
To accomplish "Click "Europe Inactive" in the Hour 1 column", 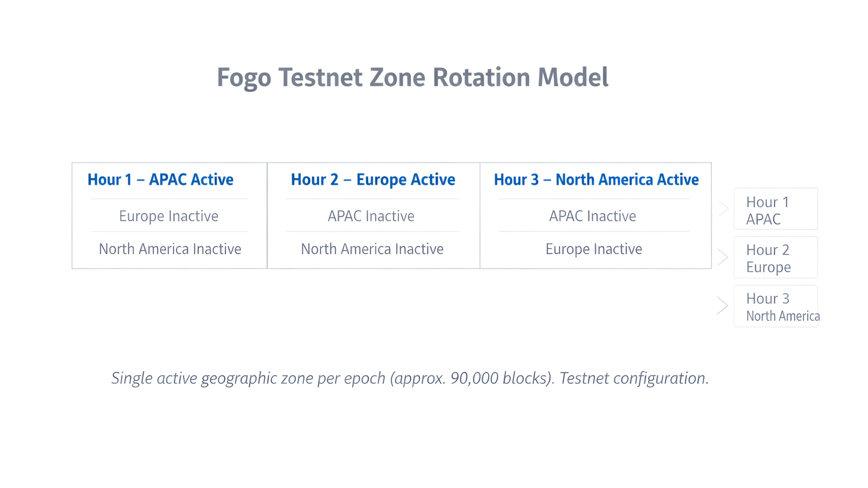I will [x=169, y=216].
